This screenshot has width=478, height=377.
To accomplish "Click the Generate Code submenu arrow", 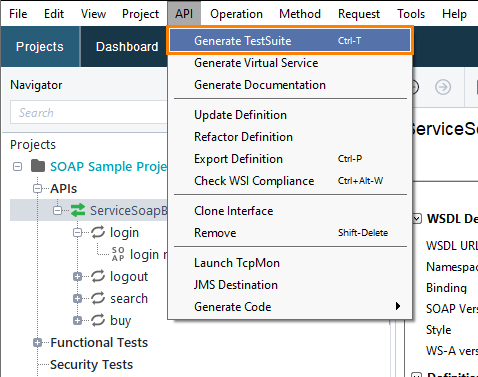I will point(398,306).
